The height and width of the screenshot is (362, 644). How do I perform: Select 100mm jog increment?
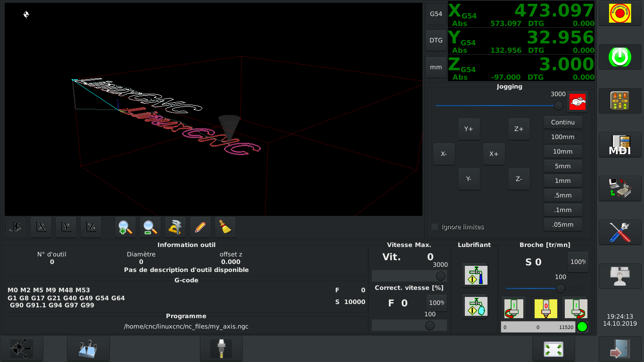563,137
